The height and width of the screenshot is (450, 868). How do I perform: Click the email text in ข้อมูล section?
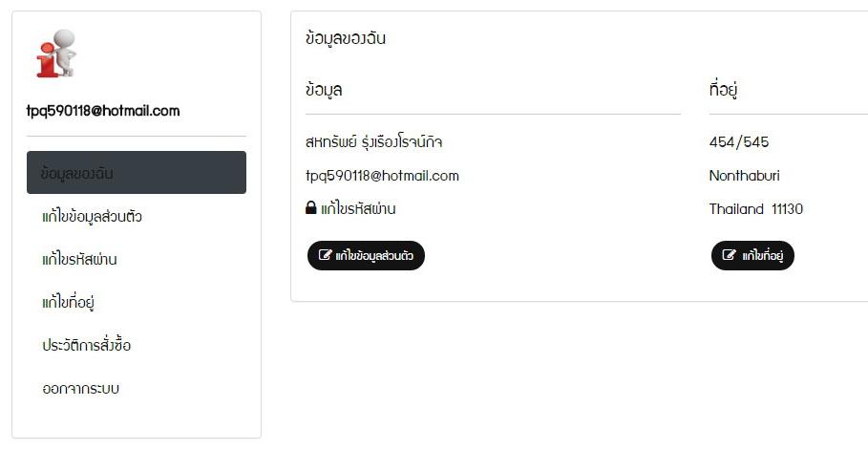[382, 176]
